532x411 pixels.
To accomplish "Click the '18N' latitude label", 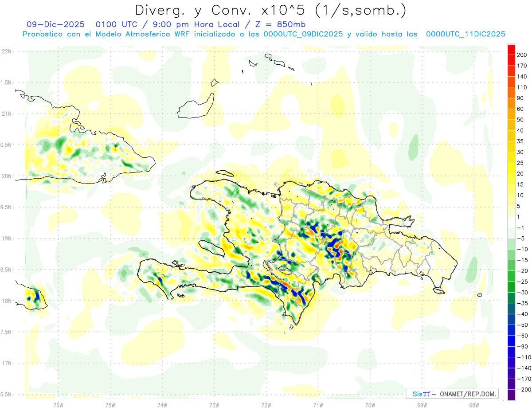I will tap(6, 301).
